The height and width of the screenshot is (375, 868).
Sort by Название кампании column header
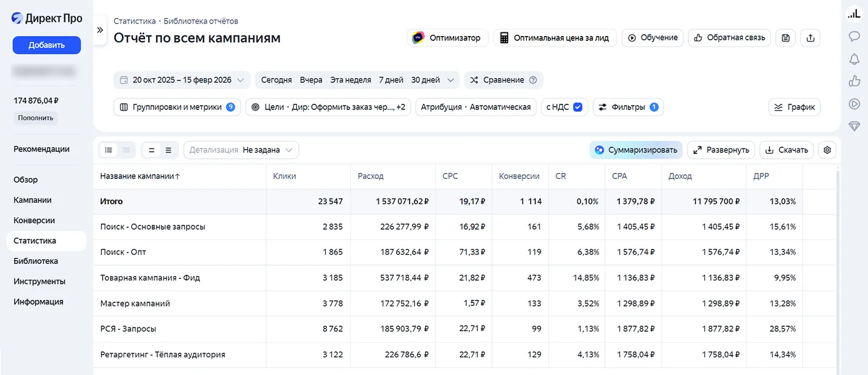[x=141, y=176]
